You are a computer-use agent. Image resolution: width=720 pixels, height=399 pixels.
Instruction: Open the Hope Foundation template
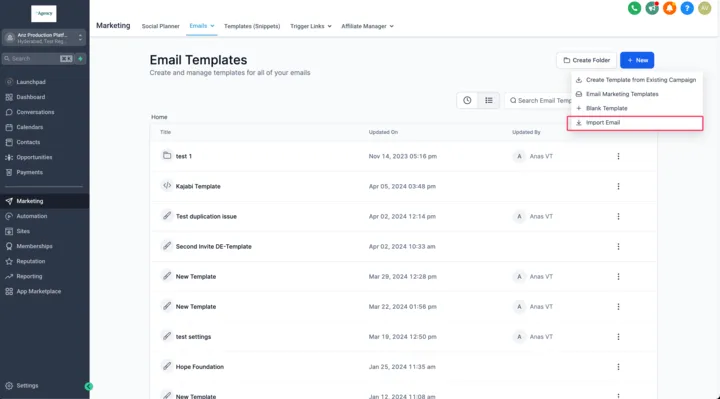coord(200,367)
